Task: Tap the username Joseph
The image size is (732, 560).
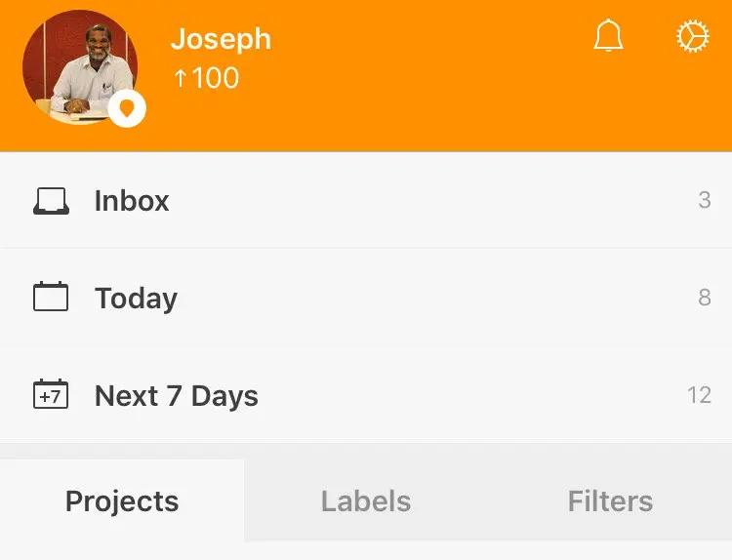Action: 221,39
